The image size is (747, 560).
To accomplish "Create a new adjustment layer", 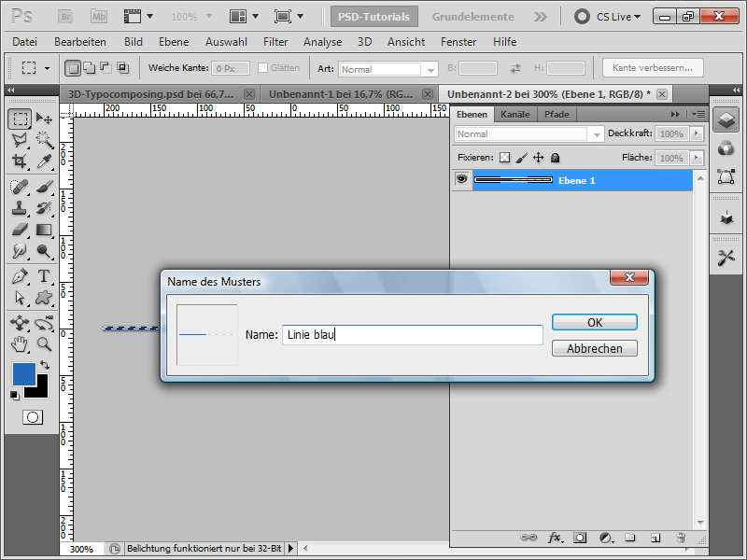I will point(605,539).
